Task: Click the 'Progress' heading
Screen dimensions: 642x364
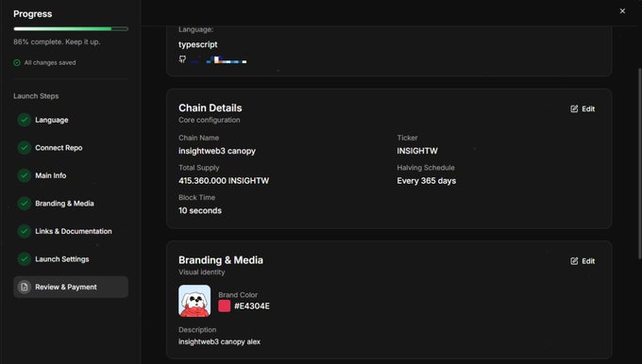Action: 33,14
